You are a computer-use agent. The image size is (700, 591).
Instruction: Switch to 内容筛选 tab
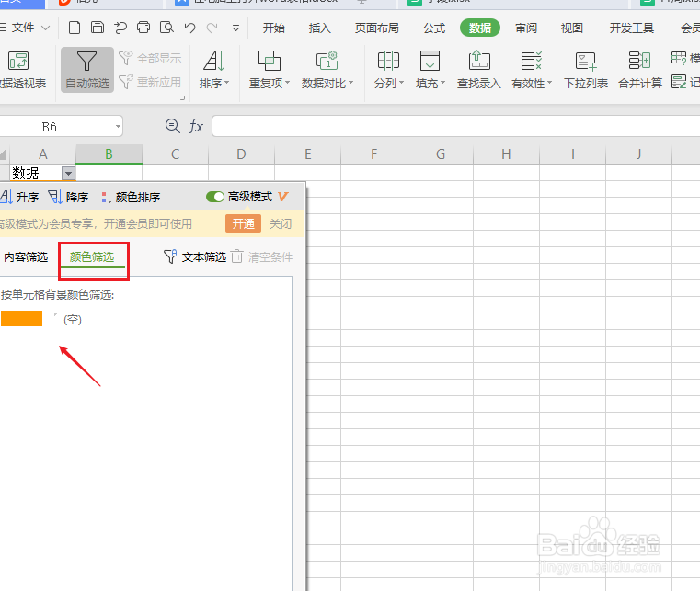26,257
